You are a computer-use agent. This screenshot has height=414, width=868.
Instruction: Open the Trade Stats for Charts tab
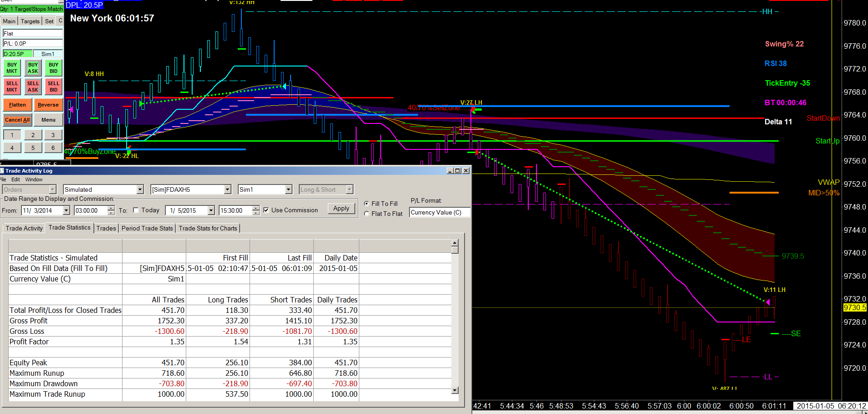coord(208,228)
